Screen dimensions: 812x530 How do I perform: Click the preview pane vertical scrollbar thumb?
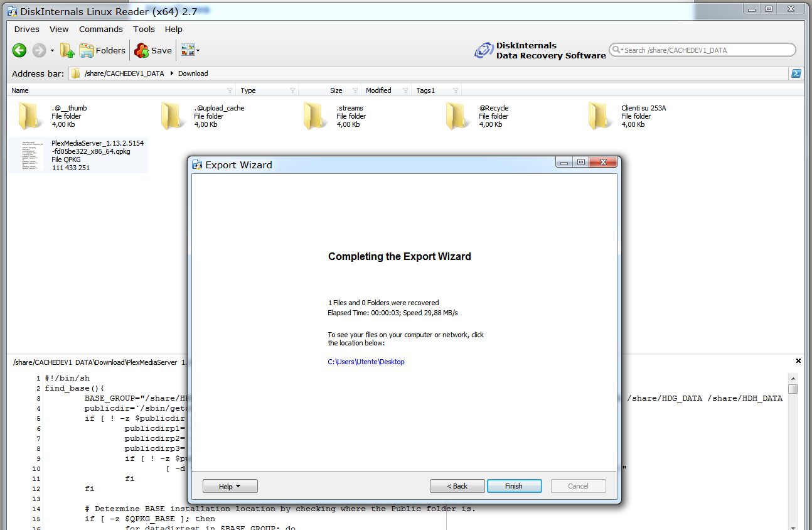tap(793, 388)
